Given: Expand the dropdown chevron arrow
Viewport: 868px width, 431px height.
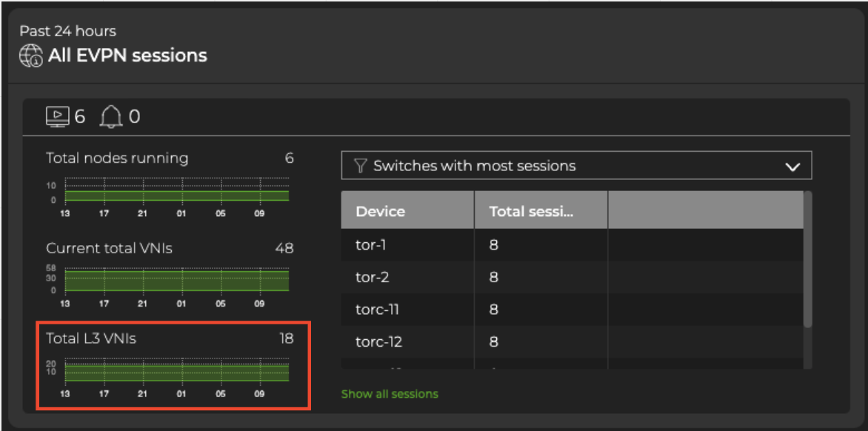Looking at the screenshot, I should [792, 167].
